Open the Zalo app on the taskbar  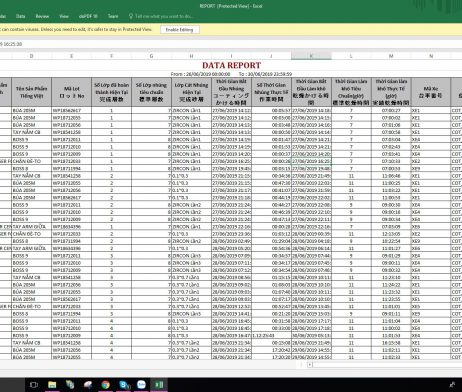(x=141, y=385)
